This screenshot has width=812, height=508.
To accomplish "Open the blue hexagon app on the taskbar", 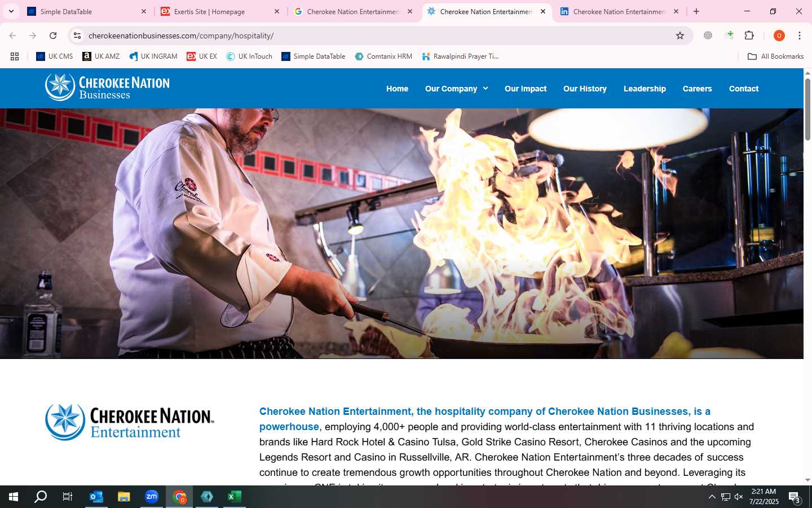I will (x=207, y=497).
